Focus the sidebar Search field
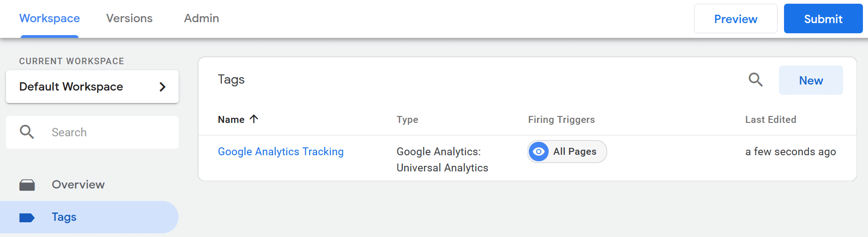The height and width of the screenshot is (237, 868). click(92, 132)
